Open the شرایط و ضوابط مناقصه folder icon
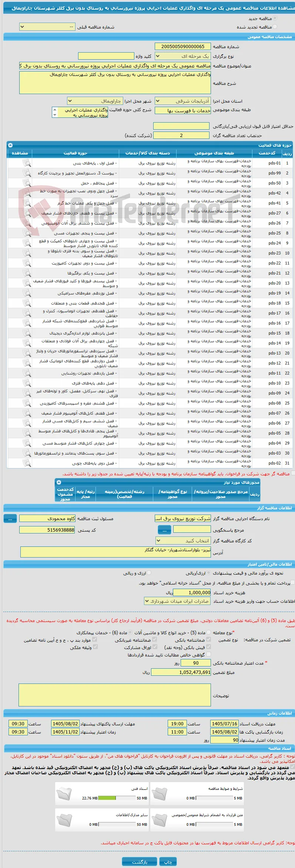 (x=159, y=794)
